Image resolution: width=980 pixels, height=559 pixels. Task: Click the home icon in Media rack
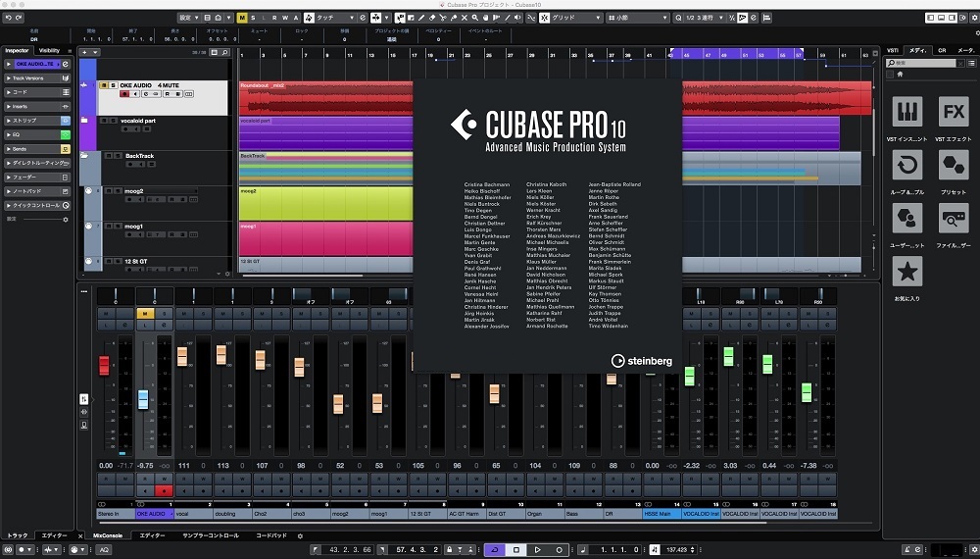(900, 74)
